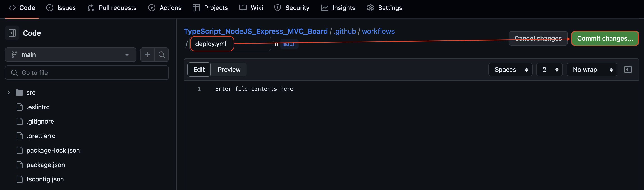Click the Insights graph icon
The width and height of the screenshot is (644, 190).
324,8
